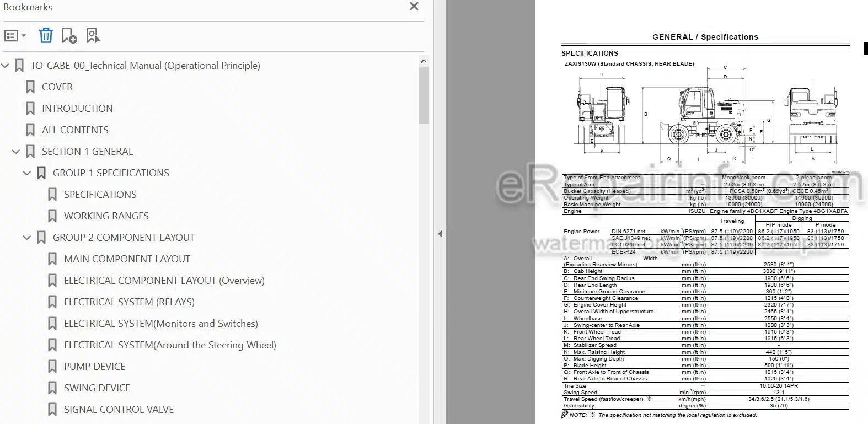Collapse SECTION 1 GENERAL bookmark
This screenshot has width=868, height=424.
click(16, 152)
